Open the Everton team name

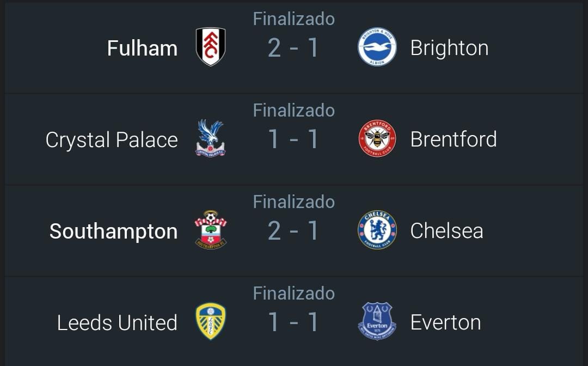click(x=445, y=322)
